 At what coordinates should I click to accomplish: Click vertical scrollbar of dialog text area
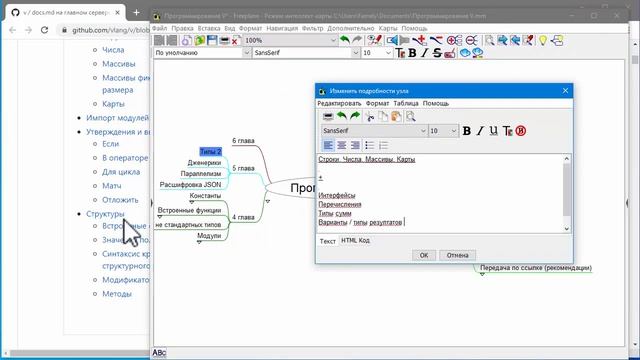point(567,190)
